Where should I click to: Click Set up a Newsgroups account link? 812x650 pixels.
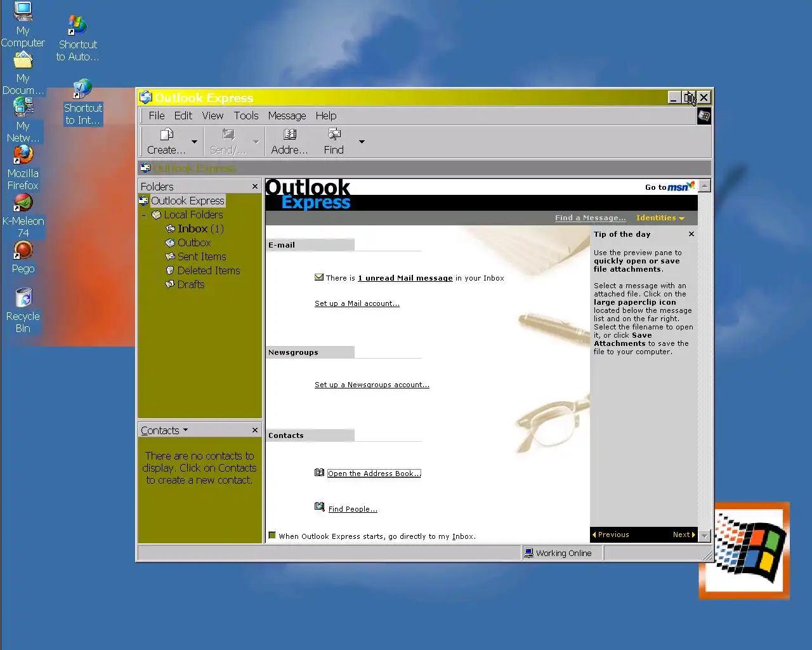coord(372,385)
